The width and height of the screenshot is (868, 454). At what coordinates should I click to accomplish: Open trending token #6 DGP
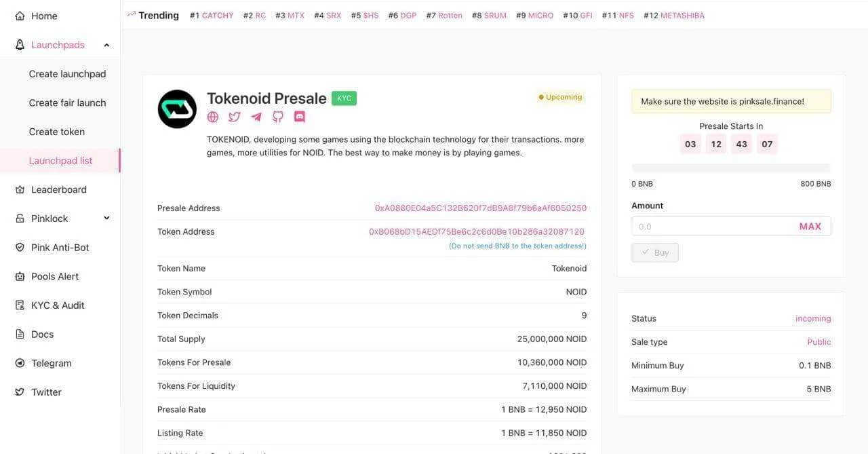pos(402,16)
